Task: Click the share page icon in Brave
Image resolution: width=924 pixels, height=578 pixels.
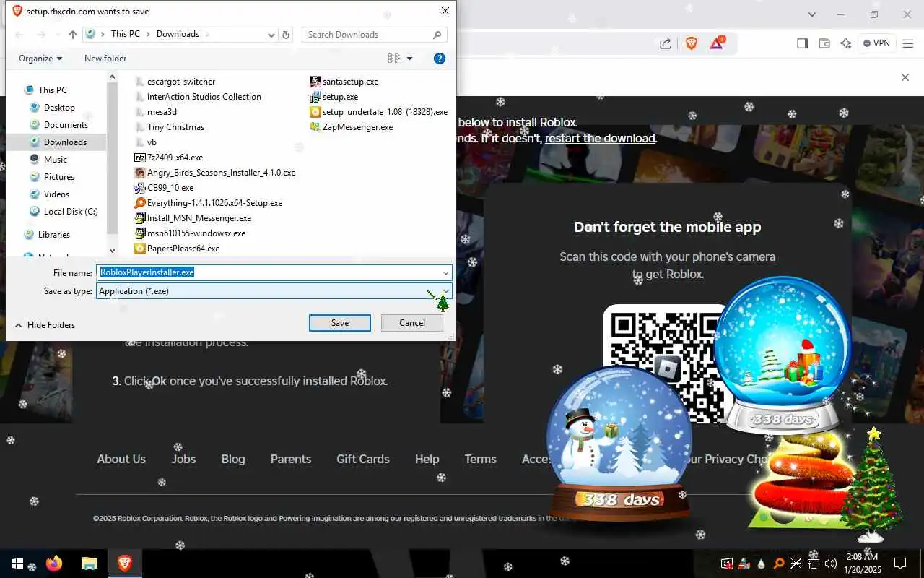Action: tap(666, 43)
